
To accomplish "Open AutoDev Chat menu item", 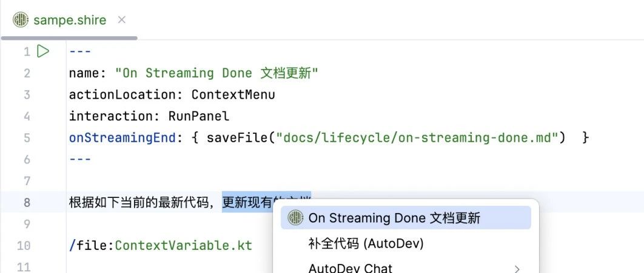I will tap(351, 268).
